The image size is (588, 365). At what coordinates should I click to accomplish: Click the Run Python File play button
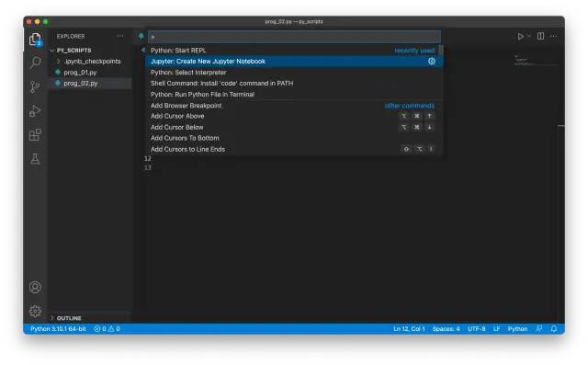521,37
